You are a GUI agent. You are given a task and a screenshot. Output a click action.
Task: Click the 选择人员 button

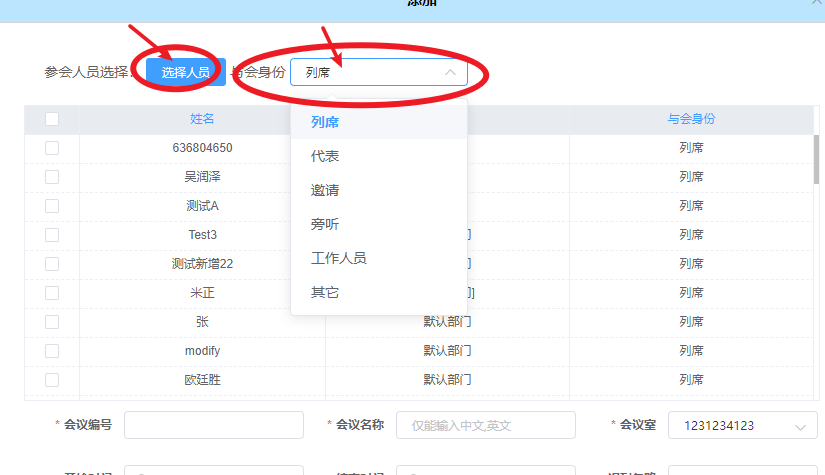185,73
